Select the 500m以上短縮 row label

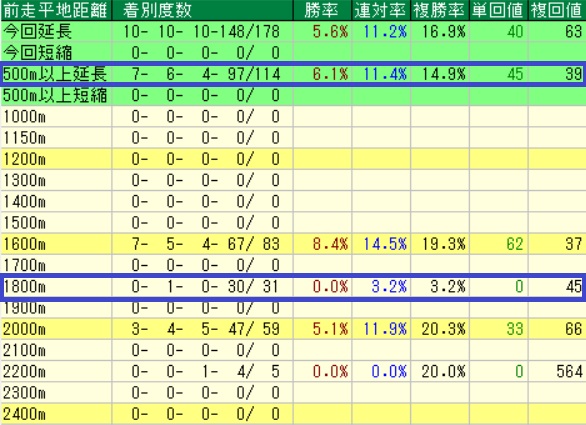[x=55, y=95]
